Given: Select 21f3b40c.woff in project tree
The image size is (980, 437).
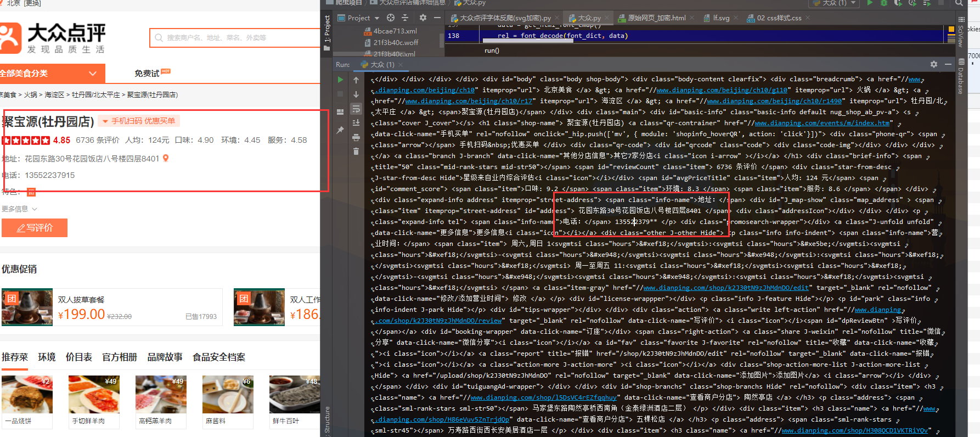Looking at the screenshot, I should (391, 42).
